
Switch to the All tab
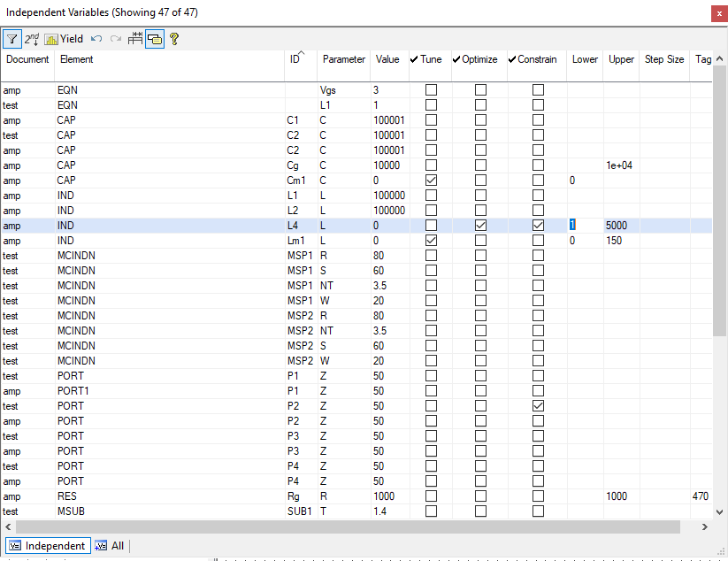pos(110,546)
